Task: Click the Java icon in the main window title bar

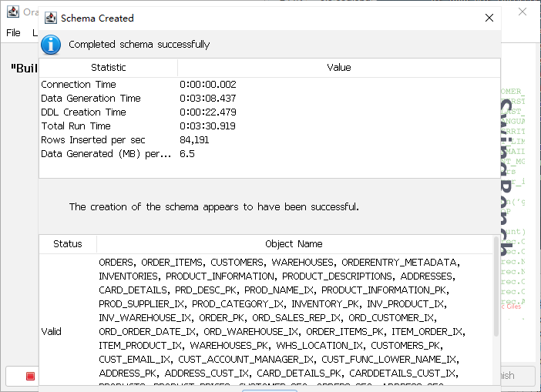Action: click(x=12, y=12)
